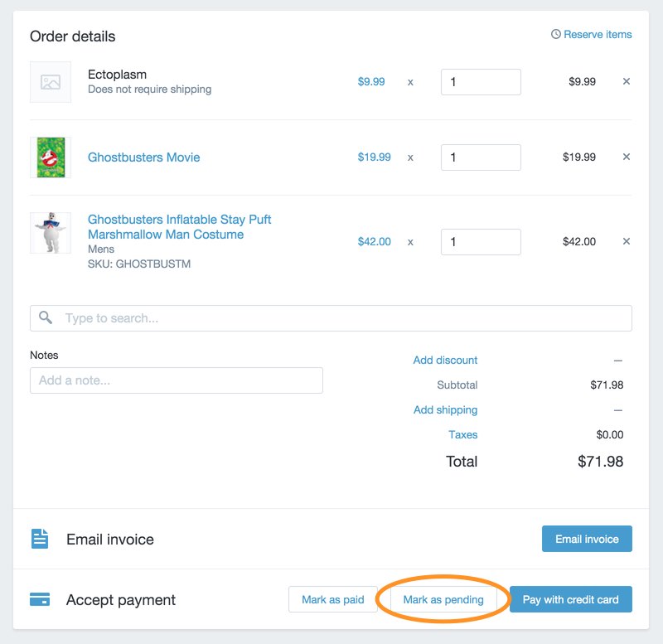Click the image placeholder icon for Ectoplasm

[51, 82]
